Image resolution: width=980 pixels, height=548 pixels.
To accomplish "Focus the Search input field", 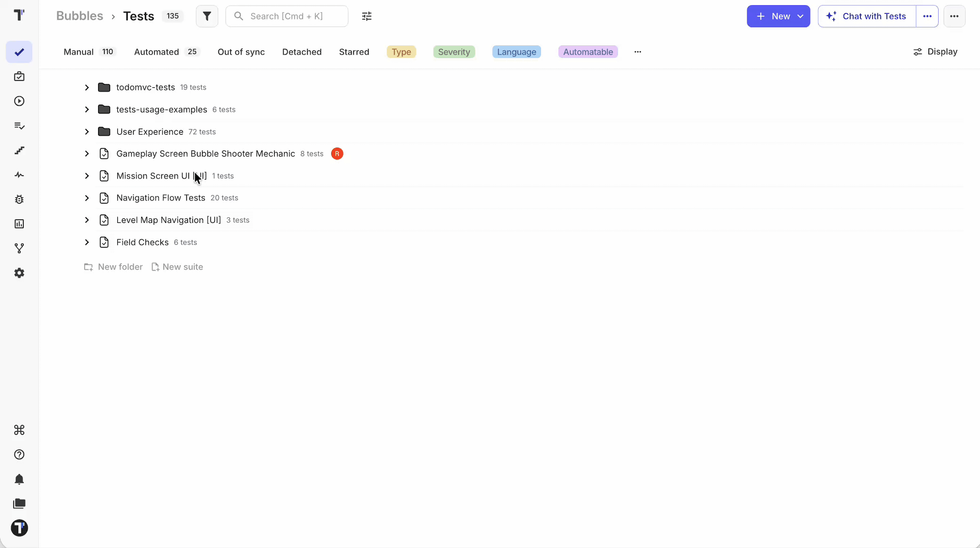I will point(287,16).
